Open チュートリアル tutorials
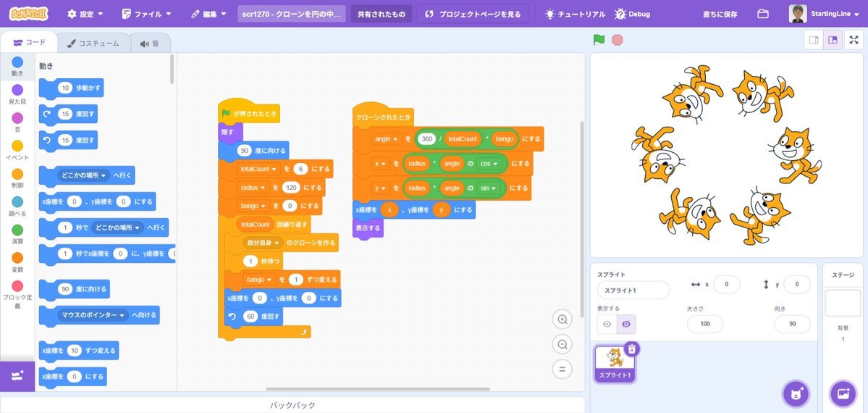Viewport: 868px width, 413px height. (575, 14)
